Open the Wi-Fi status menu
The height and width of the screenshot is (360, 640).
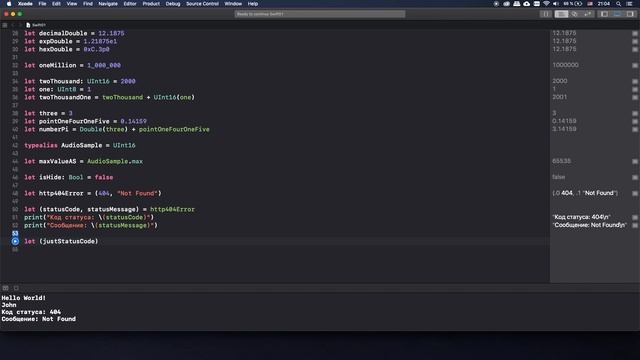[x=546, y=4]
